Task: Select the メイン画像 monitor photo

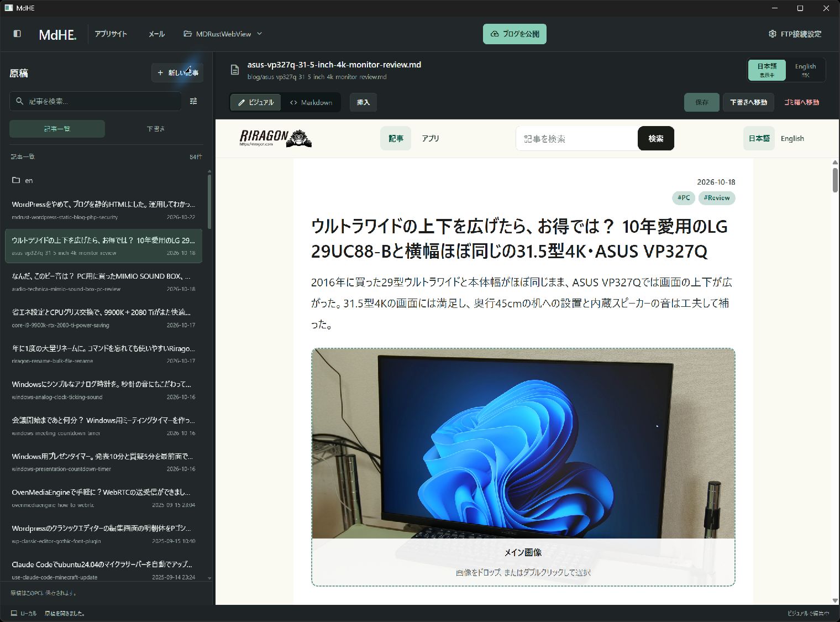Action: pos(523,467)
